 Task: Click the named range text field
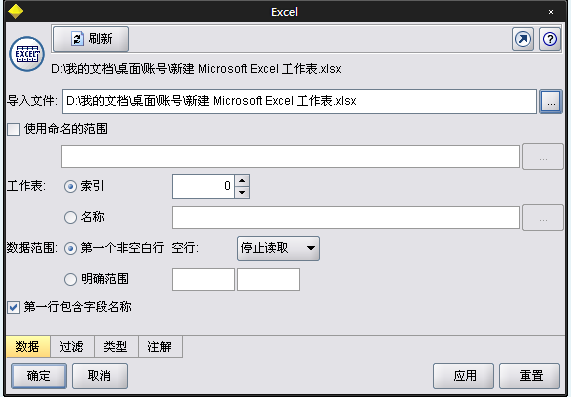click(x=290, y=157)
